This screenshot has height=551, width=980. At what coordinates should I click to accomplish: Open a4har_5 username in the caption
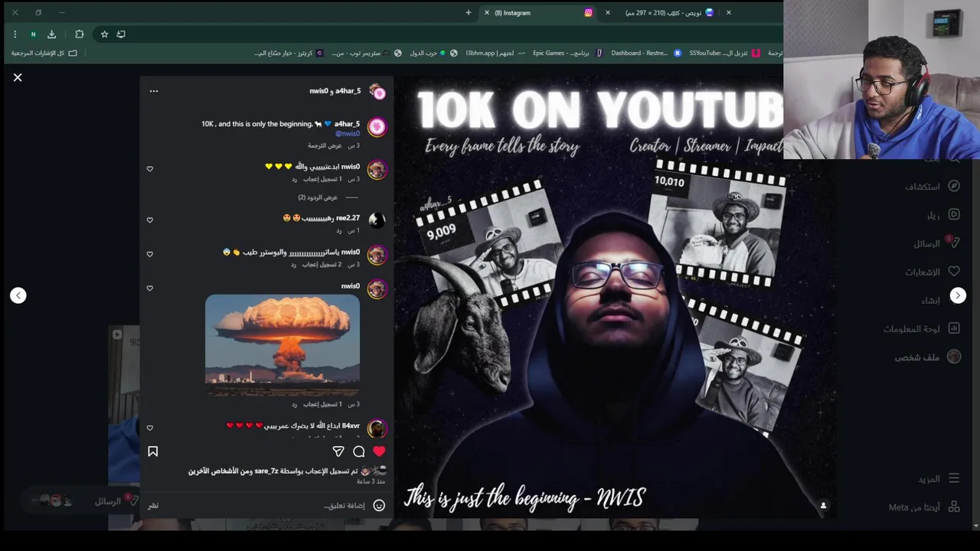point(347,124)
